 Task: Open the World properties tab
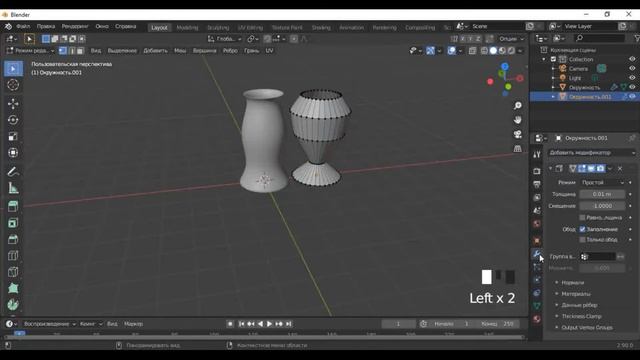click(x=537, y=224)
